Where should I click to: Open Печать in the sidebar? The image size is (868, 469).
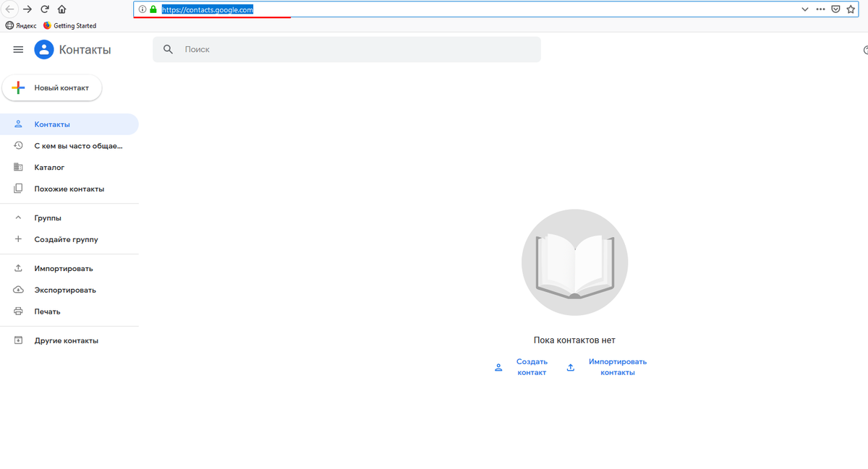(69, 311)
